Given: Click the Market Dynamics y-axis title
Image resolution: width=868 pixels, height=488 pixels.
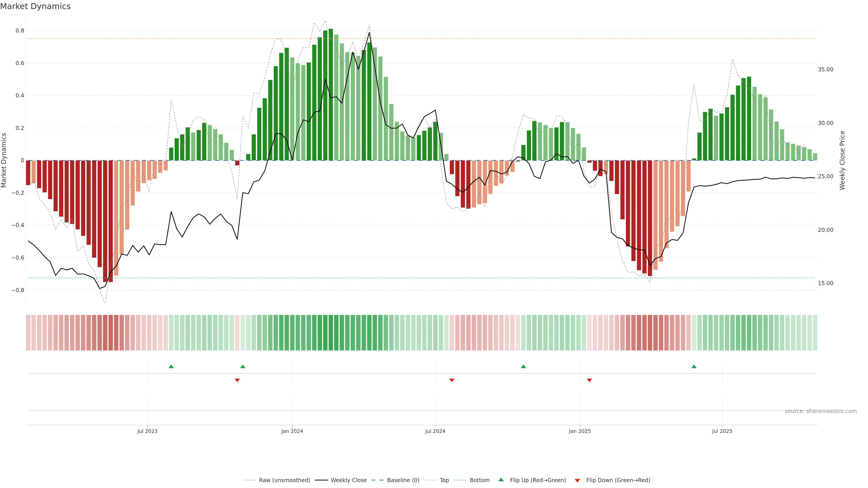Looking at the screenshot, I should point(4,160).
